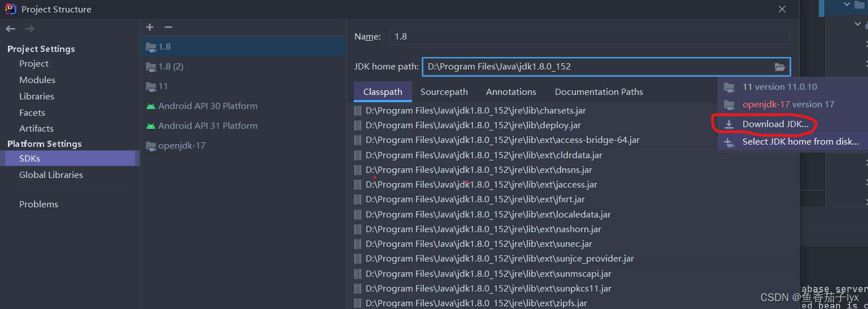Open Modules settings page
The image size is (868, 309).
tap(37, 80)
